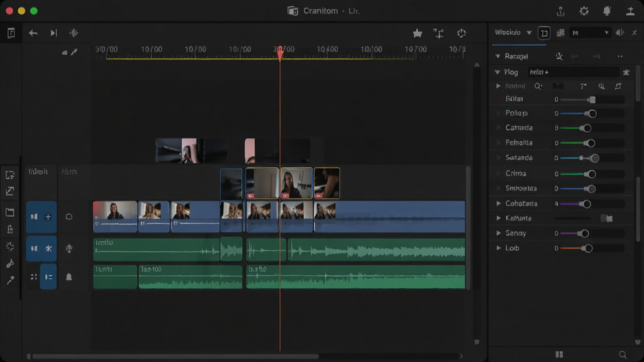Click the search icon at panel bottom right
Viewport: 644px width, 362px height.
[623, 354]
